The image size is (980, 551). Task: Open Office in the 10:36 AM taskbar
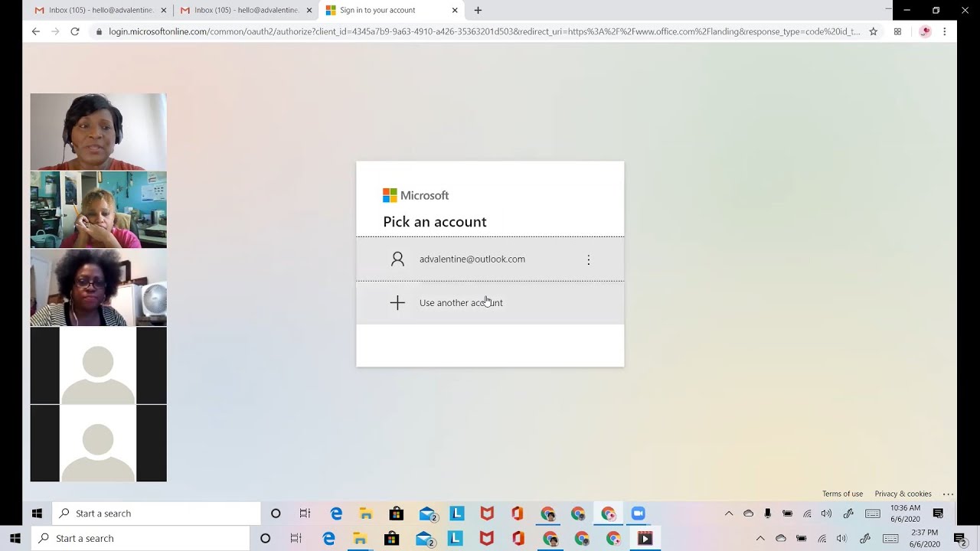point(517,514)
